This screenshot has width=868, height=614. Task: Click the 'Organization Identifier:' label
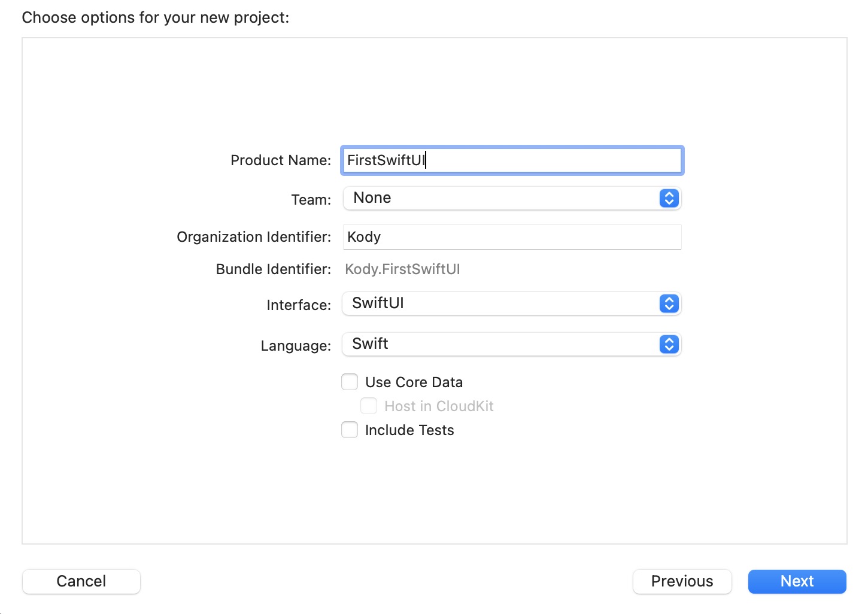point(254,237)
